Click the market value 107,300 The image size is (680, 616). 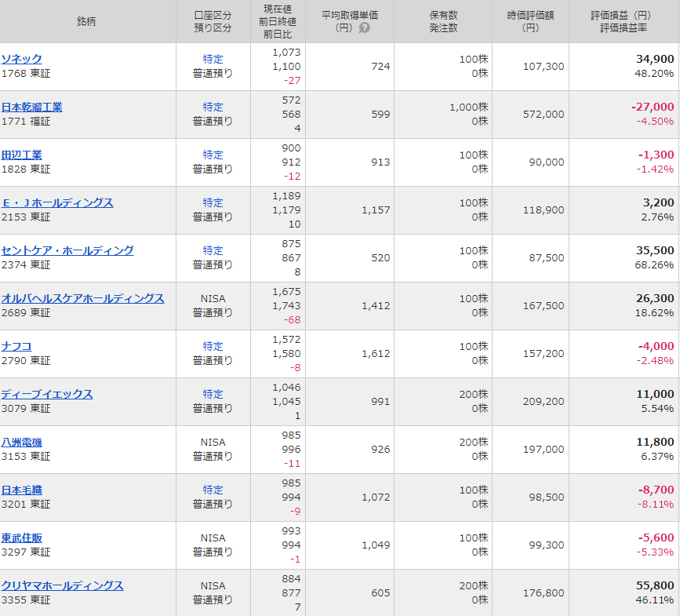(x=544, y=67)
